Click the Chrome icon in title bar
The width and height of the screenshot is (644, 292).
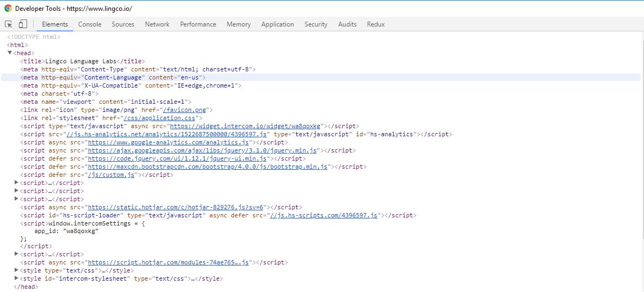pyautogui.click(x=8, y=8)
